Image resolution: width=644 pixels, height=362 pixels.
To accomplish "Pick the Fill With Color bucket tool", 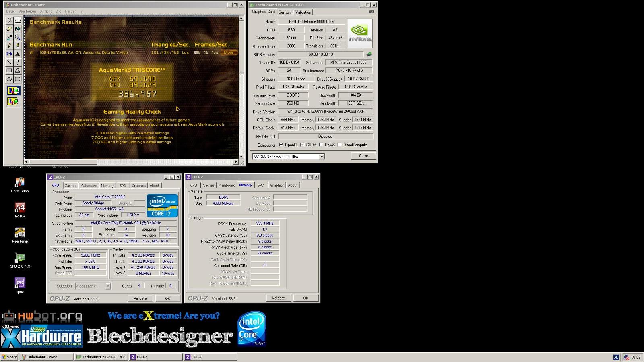I will click(x=18, y=29).
